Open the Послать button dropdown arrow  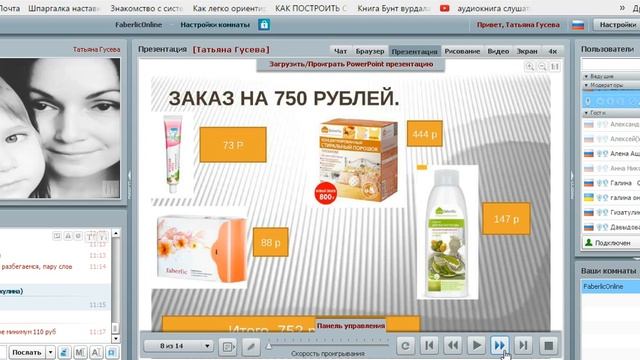pos(50,352)
